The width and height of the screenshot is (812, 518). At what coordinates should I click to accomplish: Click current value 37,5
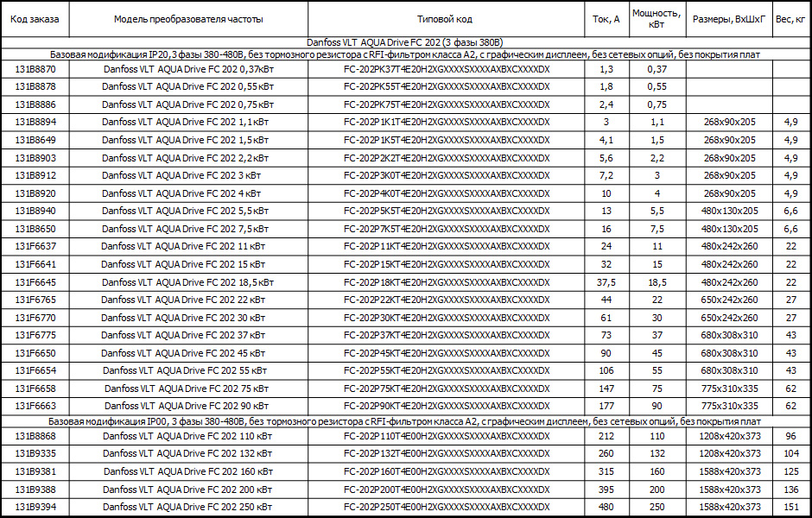[x=606, y=282]
